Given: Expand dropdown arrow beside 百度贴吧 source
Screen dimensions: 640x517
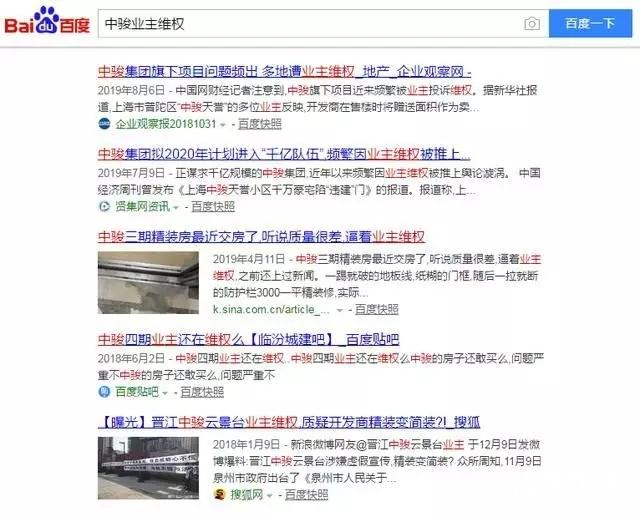Looking at the screenshot, I should click(165, 393).
